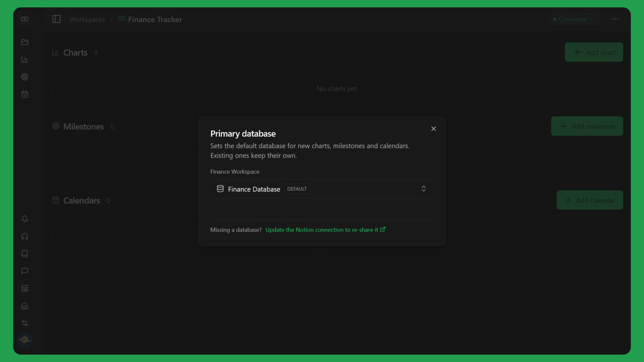Click the app logo icon atop the sidebar
The image size is (644, 362).
25,19
